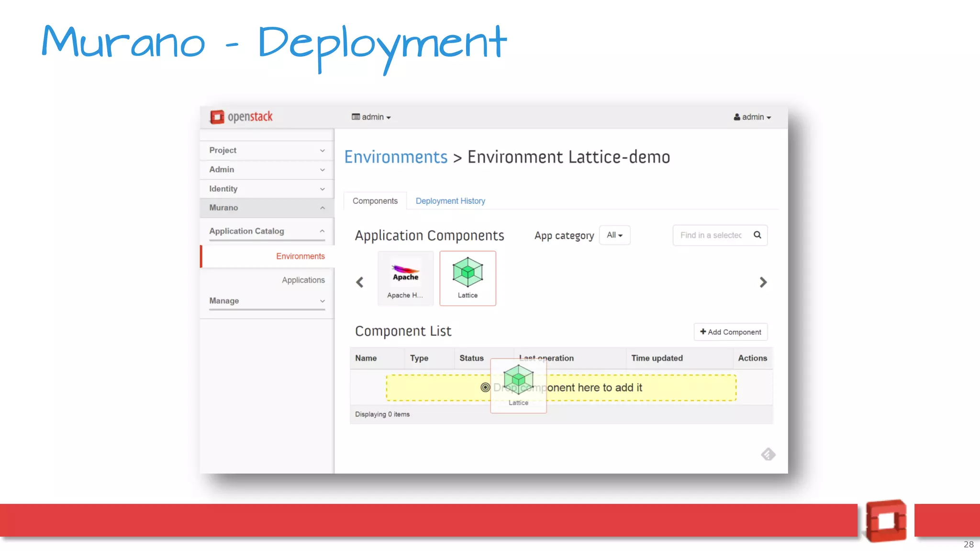Expand the Project sidebar section
Image resolution: width=980 pixels, height=551 pixels.
[267, 150]
